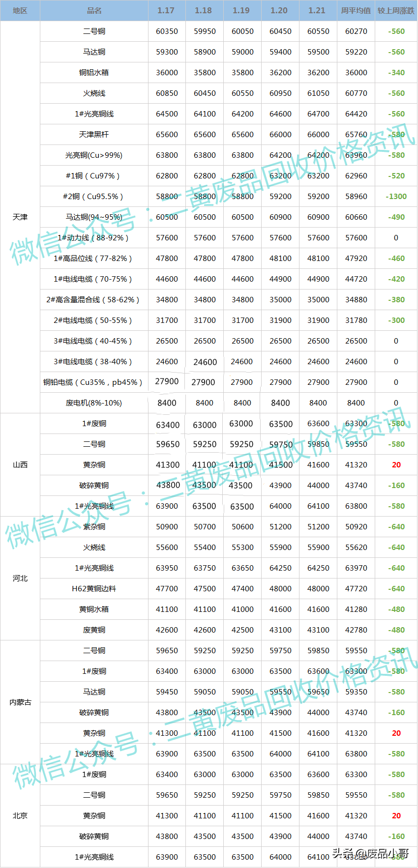The width and height of the screenshot is (418, 868).
Task: Select the 50920 weekly average cell
Action: pyautogui.click(x=356, y=526)
